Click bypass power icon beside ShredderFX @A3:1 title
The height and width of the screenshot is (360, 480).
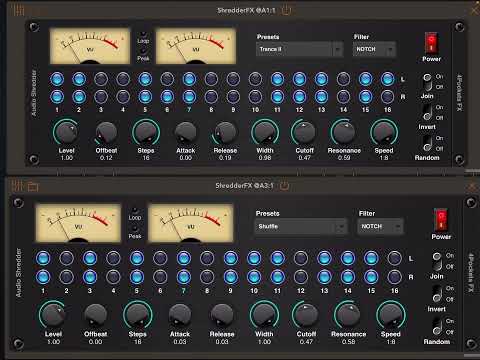click(x=284, y=186)
